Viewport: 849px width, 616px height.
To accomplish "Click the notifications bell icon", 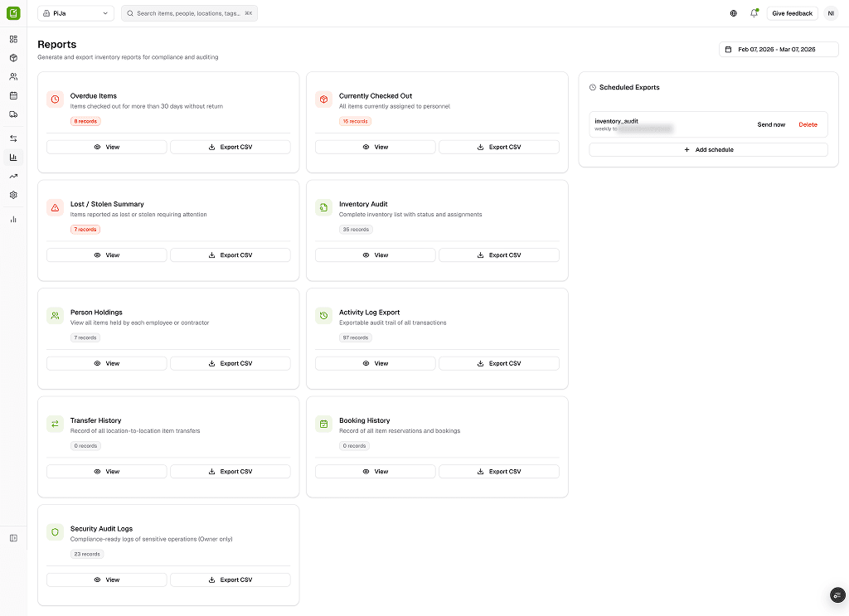I will (x=754, y=13).
